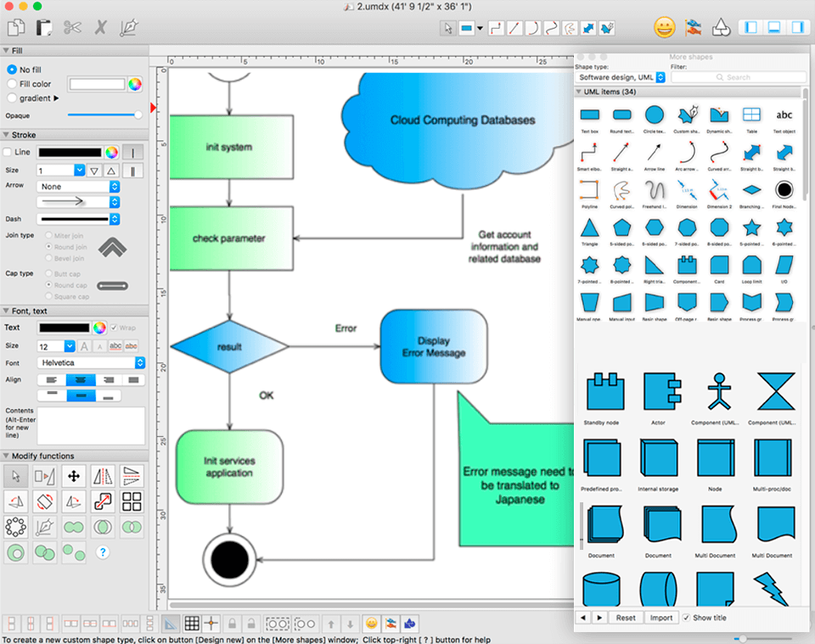Screen dimensions: 815x644
Task: Open the Shape type dropdown
Action: 620,77
